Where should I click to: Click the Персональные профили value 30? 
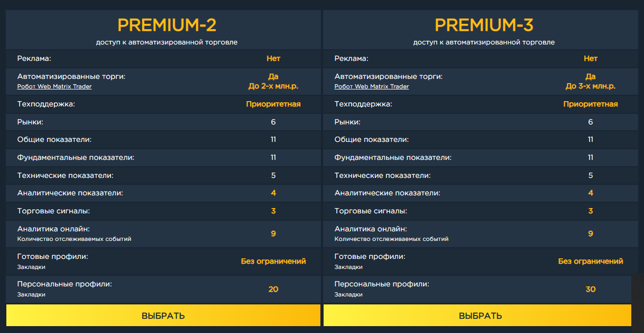coord(591,289)
